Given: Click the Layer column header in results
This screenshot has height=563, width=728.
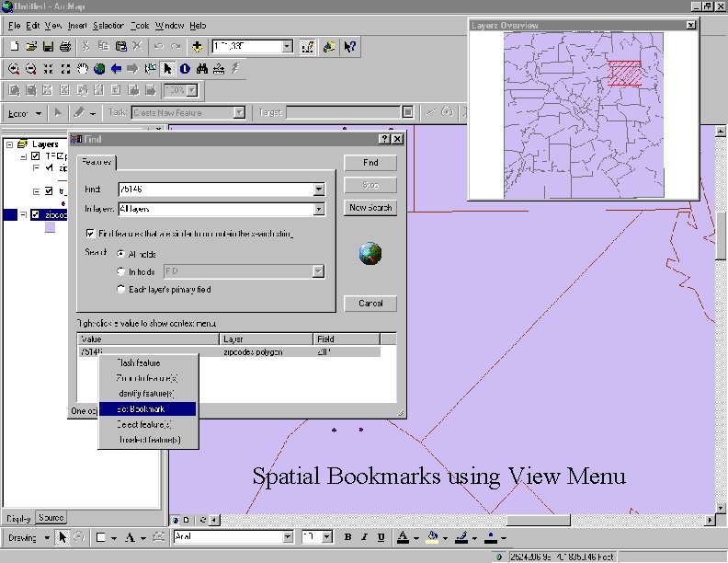Looking at the screenshot, I should 266,339.
